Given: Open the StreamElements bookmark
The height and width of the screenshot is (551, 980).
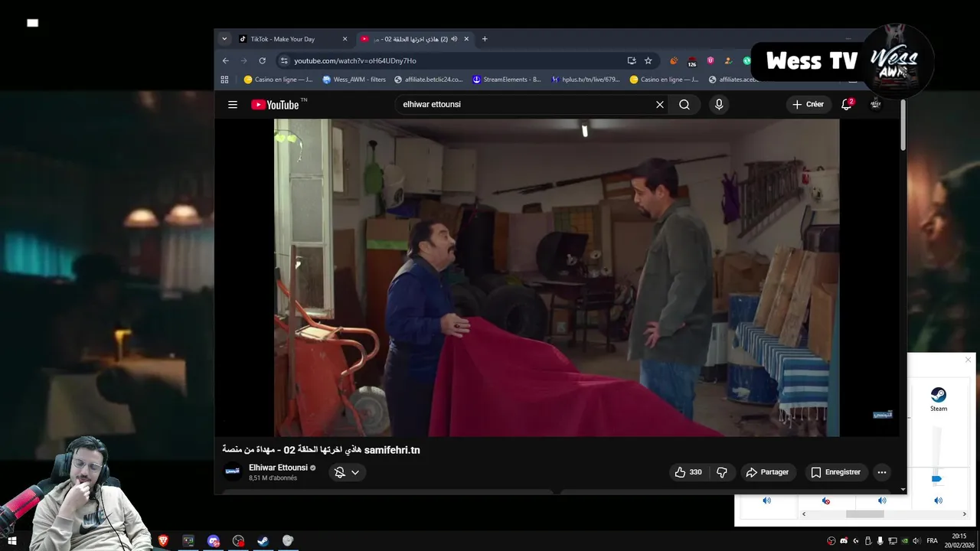Looking at the screenshot, I should (x=506, y=79).
